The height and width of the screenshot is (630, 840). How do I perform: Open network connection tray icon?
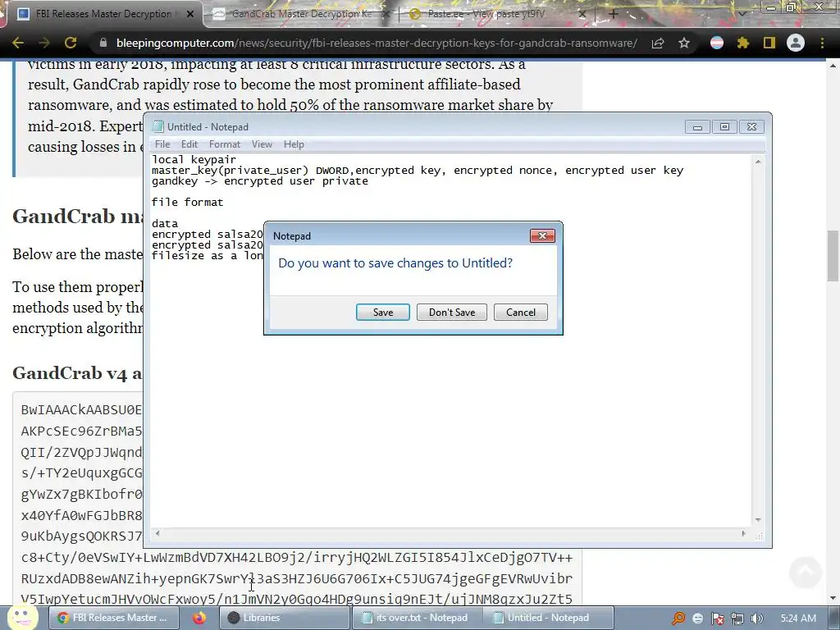coord(737,619)
